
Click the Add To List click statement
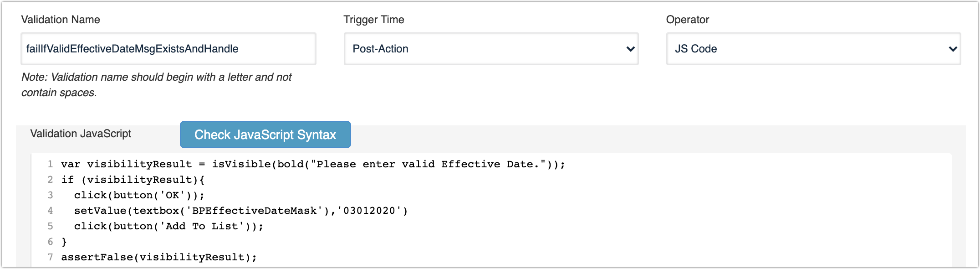pos(168,226)
